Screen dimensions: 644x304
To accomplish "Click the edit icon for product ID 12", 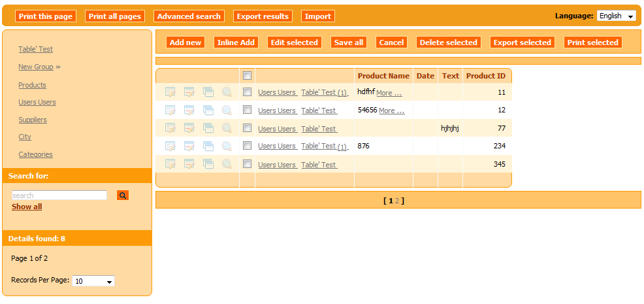I will point(170,110).
